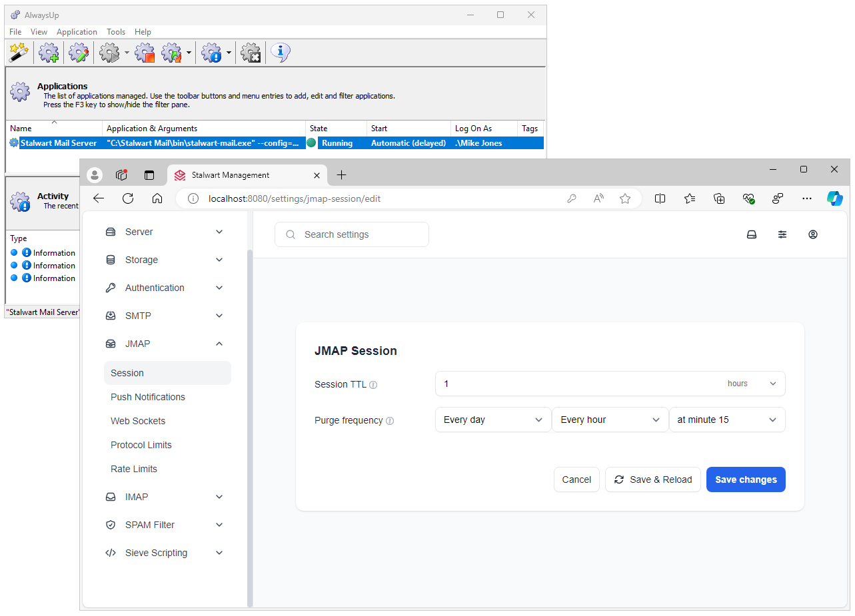Screen dimensions: 855x616
Task: Open dropdown arrow beside the Restart application icon
Action: (x=189, y=52)
